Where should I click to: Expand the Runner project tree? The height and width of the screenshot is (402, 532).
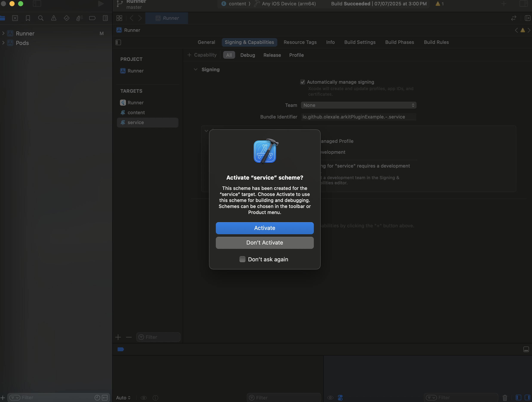coord(3,33)
